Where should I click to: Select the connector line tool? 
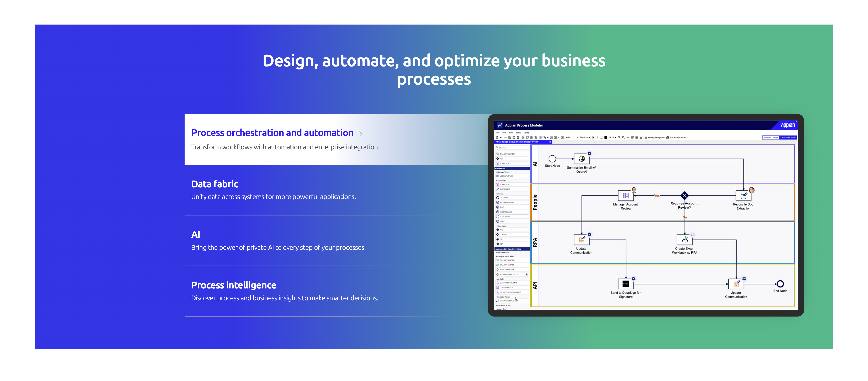click(x=545, y=137)
